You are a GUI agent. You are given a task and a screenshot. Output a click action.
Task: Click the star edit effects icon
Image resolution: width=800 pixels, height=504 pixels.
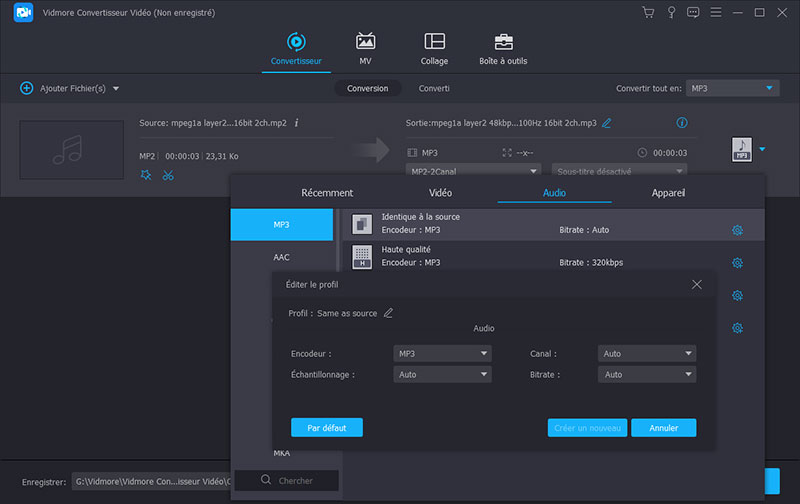click(147, 176)
